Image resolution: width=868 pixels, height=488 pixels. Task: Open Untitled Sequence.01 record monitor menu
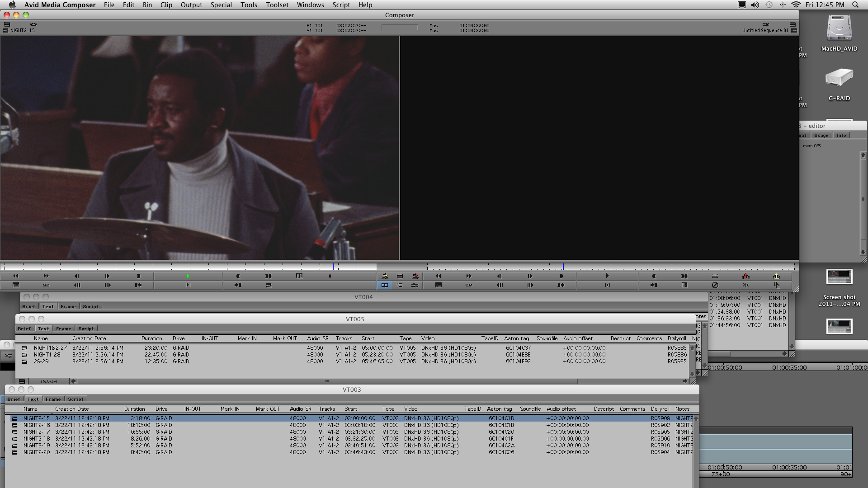coord(765,30)
